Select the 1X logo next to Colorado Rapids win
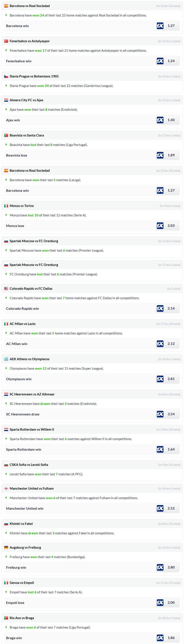The height and width of the screenshot is (644, 184). click(160, 309)
